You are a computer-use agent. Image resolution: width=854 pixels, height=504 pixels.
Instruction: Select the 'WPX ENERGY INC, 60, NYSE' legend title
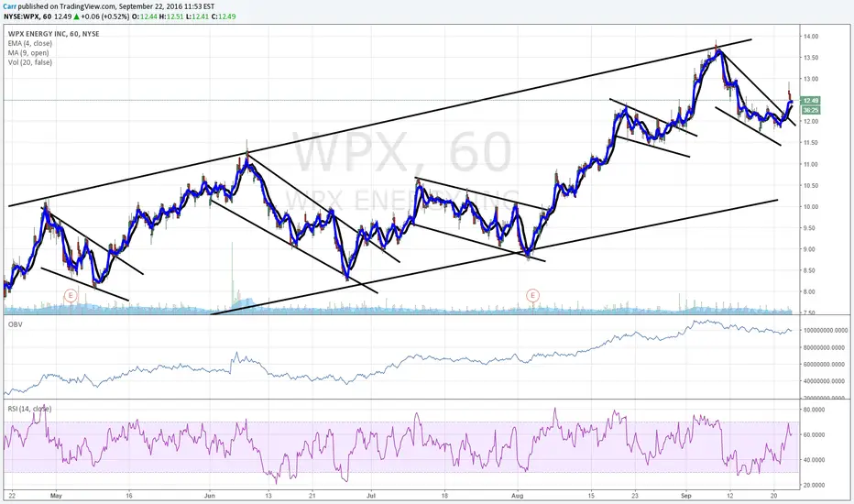pos(53,34)
